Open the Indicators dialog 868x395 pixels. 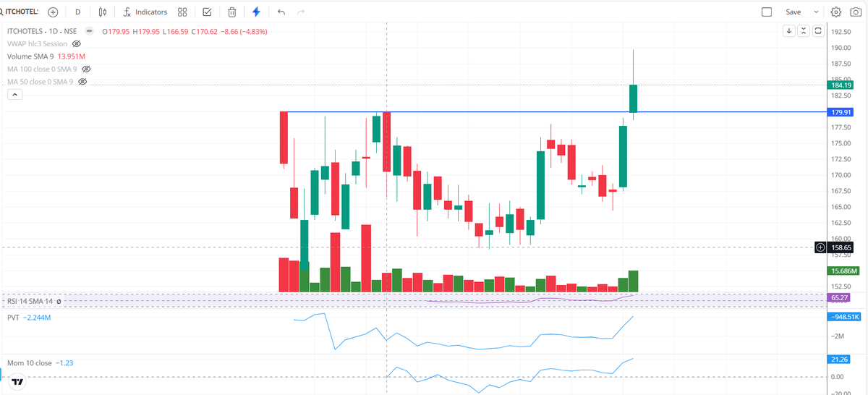click(x=145, y=12)
